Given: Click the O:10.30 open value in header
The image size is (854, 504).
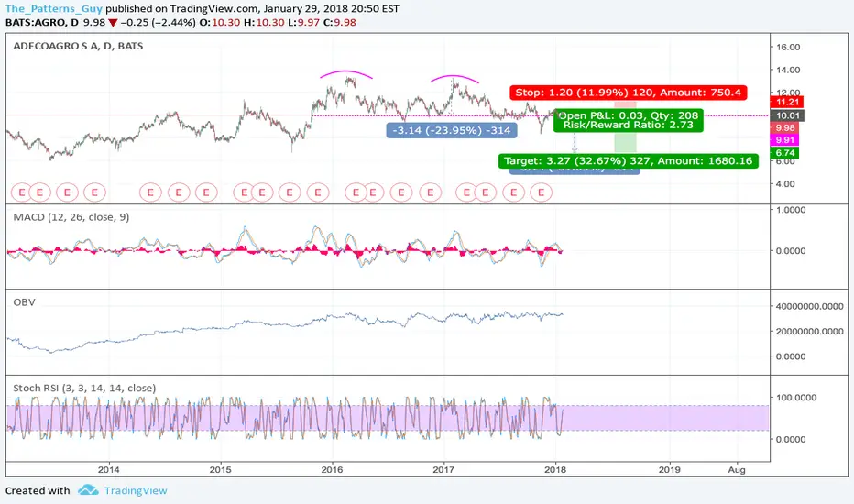Looking at the screenshot, I should tap(220, 23).
